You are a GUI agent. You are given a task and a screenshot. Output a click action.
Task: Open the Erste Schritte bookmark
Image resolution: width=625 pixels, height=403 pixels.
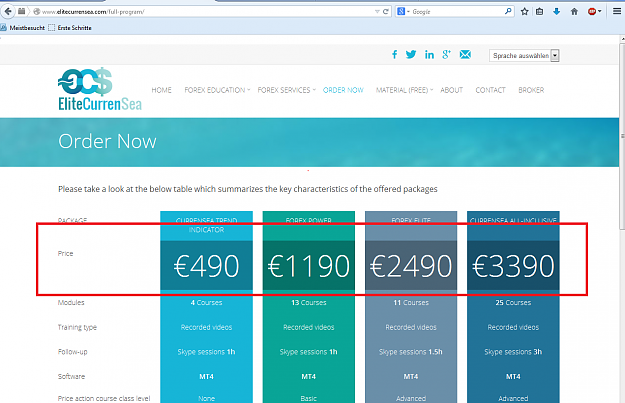[x=70, y=28]
